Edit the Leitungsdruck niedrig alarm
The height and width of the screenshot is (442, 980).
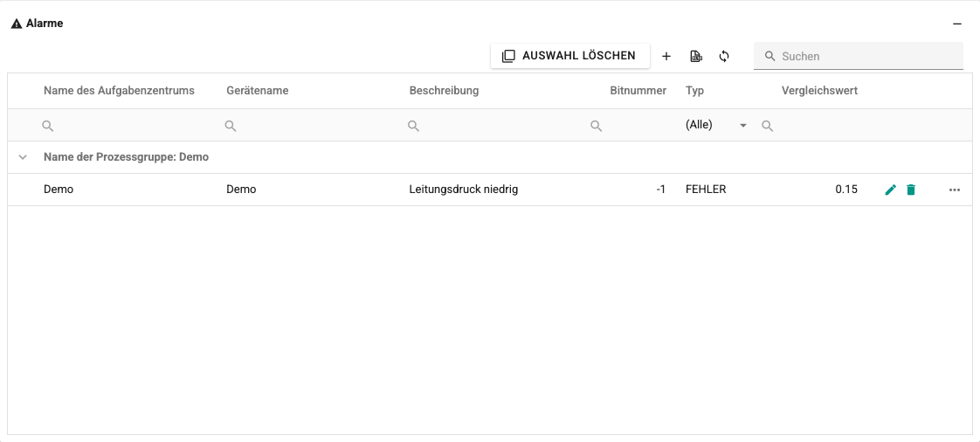tap(891, 190)
